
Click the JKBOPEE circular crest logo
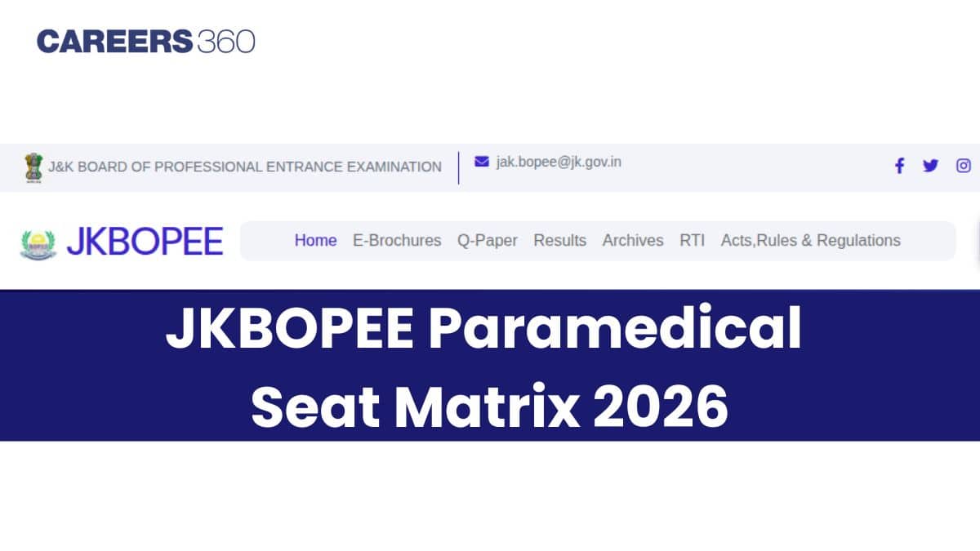click(x=38, y=242)
